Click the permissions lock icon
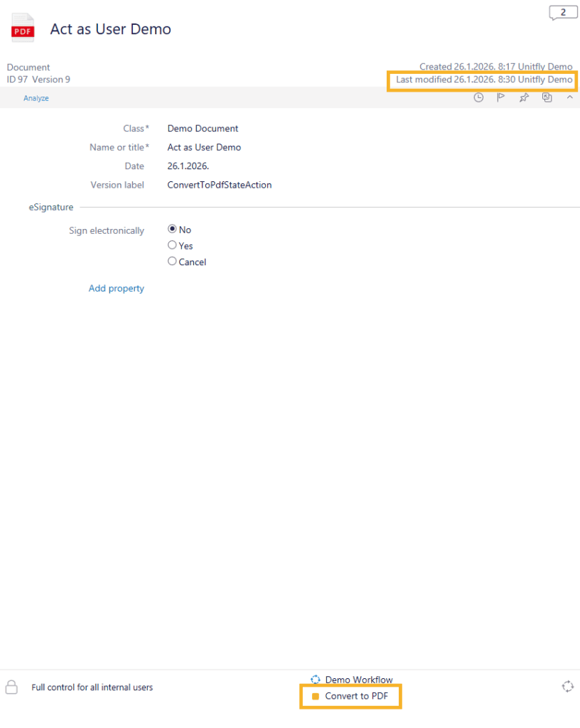 [11, 687]
